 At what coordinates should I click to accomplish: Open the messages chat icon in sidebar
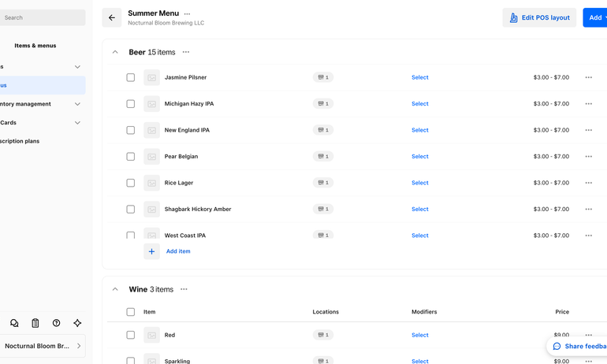pos(14,323)
